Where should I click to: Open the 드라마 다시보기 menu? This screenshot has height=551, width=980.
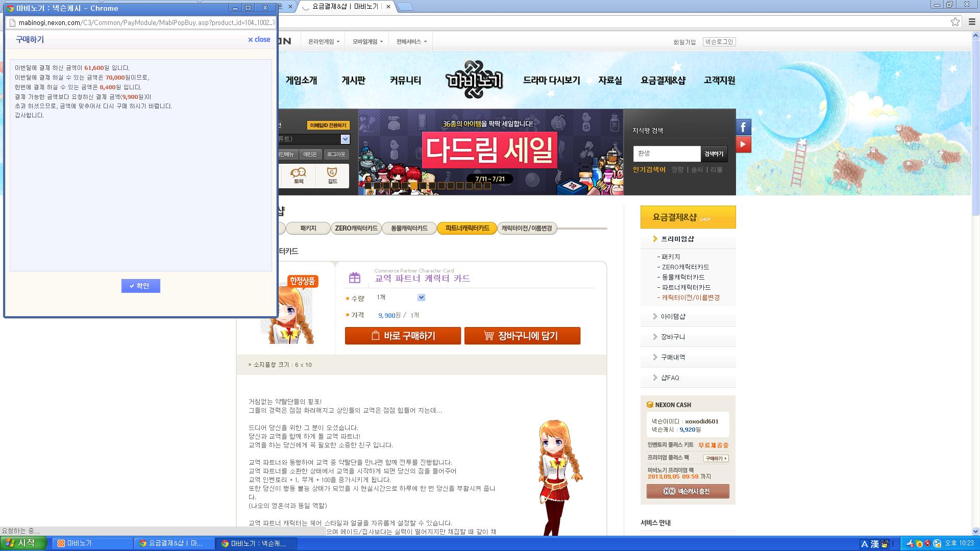pyautogui.click(x=551, y=80)
